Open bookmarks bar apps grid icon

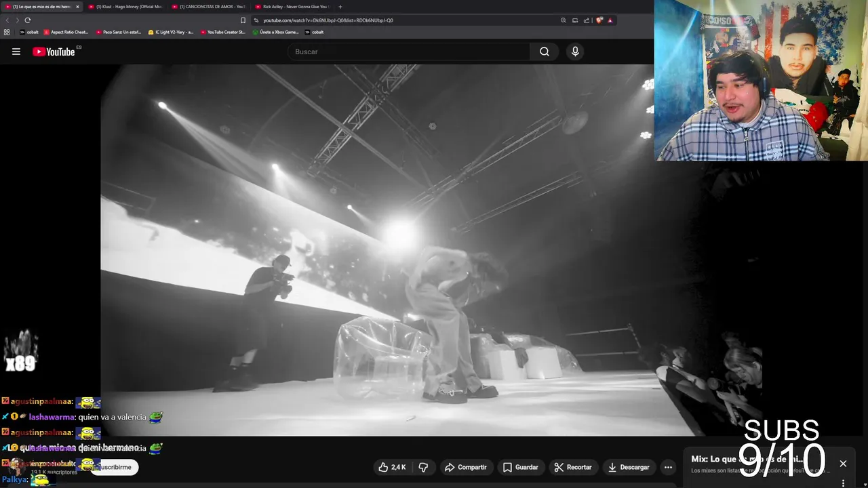(x=7, y=32)
